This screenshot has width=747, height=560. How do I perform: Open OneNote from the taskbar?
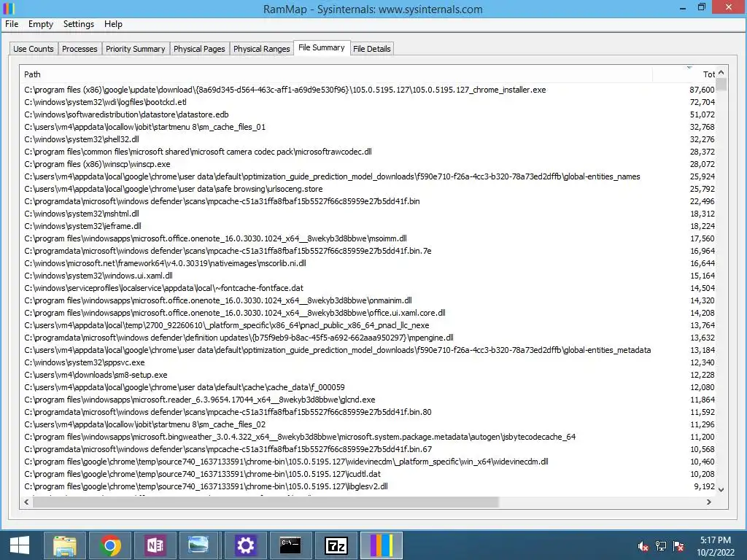155,545
